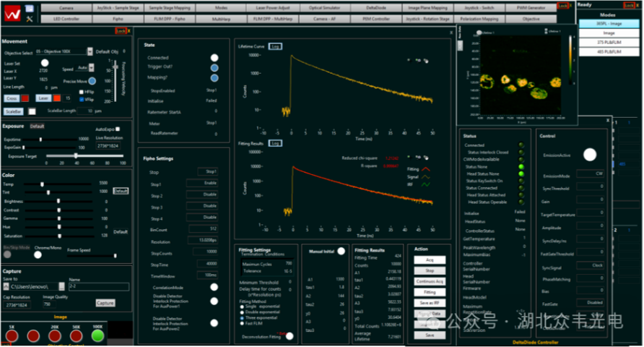The height and width of the screenshot is (347, 644).
Task: Select the Fast FLIM fitting method
Action: click(242, 324)
